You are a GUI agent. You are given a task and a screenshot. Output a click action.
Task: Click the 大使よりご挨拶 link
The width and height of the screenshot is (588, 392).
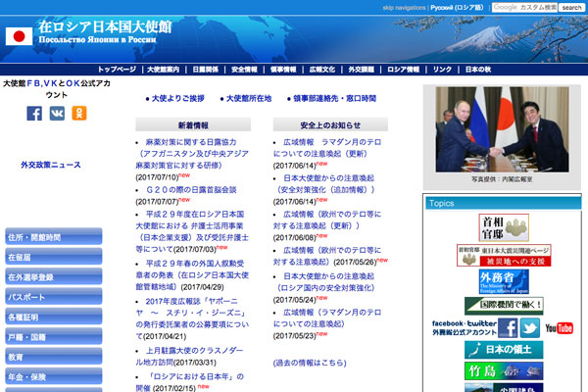click(177, 98)
